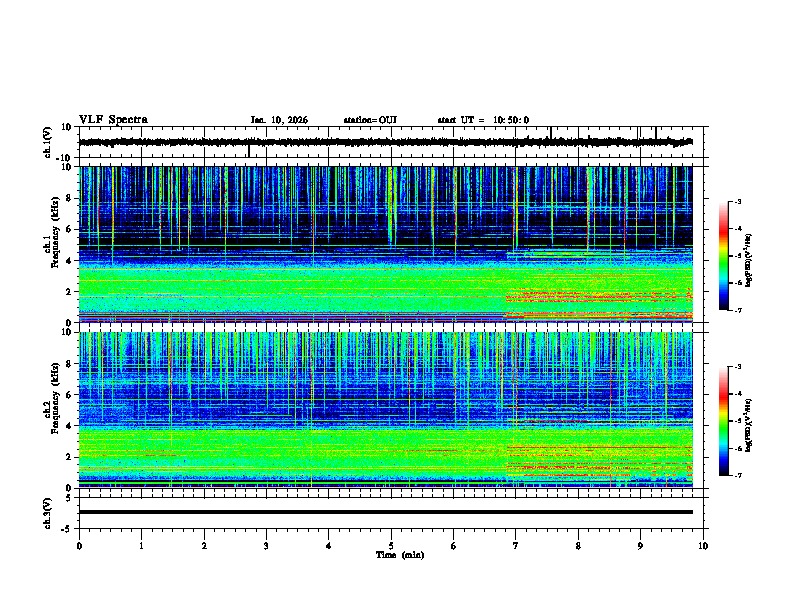Click time axis tick label "0"

click(79, 546)
